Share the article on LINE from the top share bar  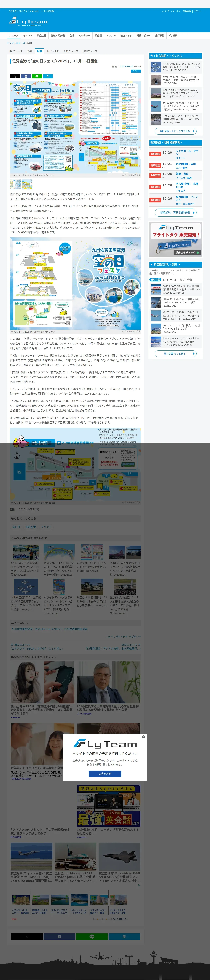tap(37, 76)
